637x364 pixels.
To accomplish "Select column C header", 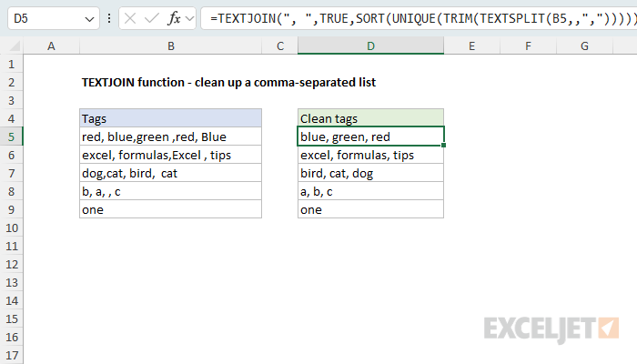I will 280,45.
